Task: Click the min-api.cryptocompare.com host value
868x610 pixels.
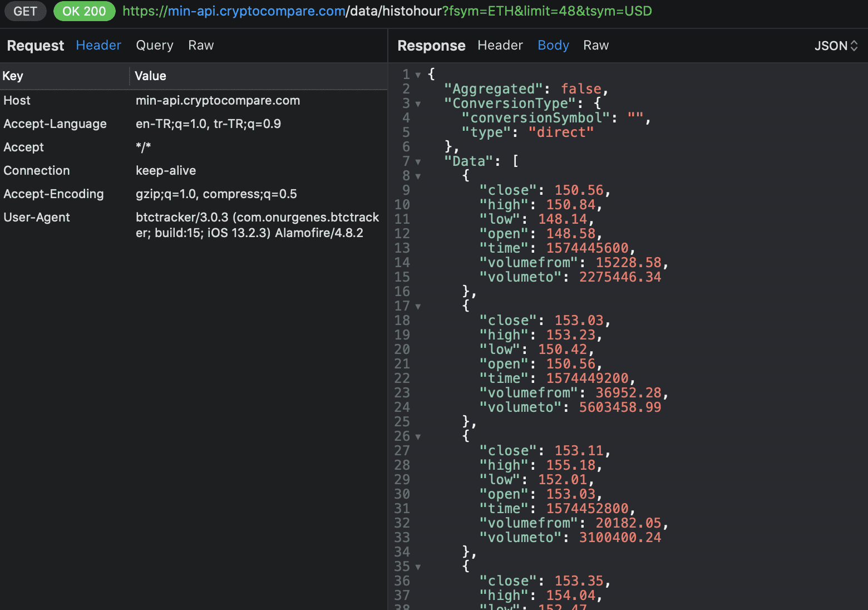Action: (218, 100)
